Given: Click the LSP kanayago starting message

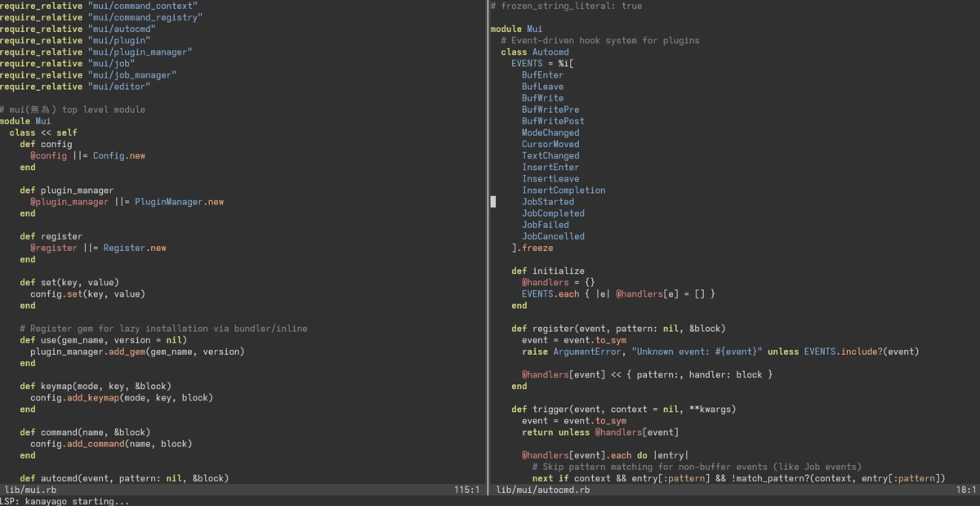Looking at the screenshot, I should [x=65, y=501].
